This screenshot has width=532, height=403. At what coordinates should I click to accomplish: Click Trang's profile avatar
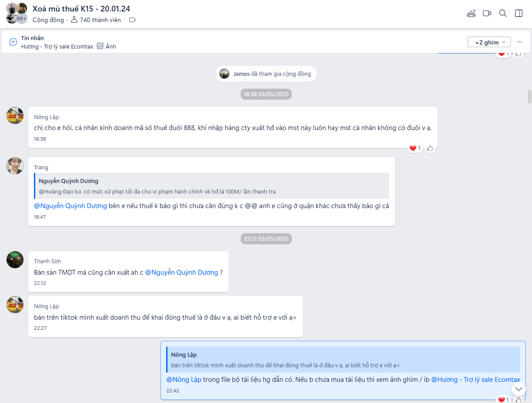[x=15, y=166]
